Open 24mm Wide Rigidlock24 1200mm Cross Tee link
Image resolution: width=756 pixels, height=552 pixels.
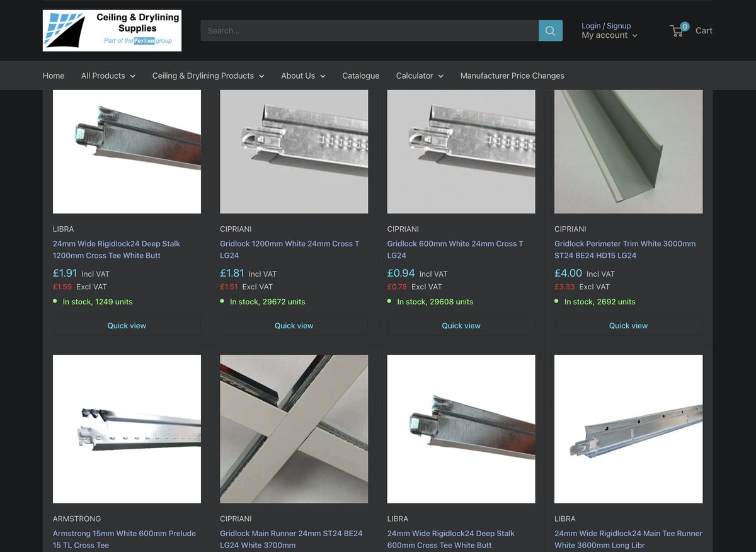point(117,250)
